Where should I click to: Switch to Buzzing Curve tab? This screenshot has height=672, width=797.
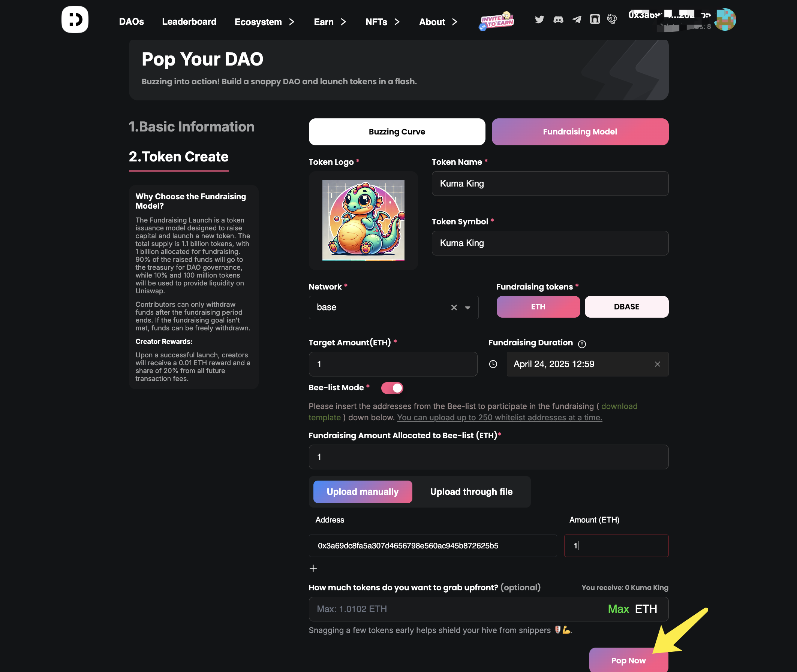pos(397,132)
